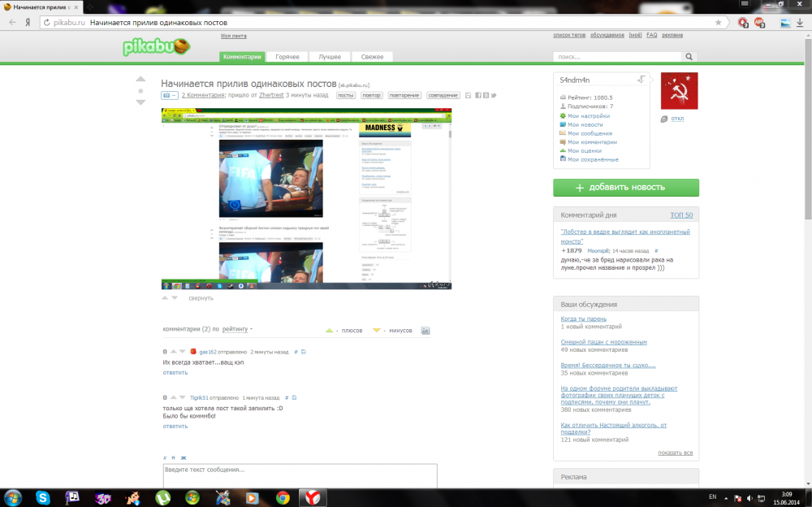Upvote the post with the large up arrow

(x=140, y=80)
